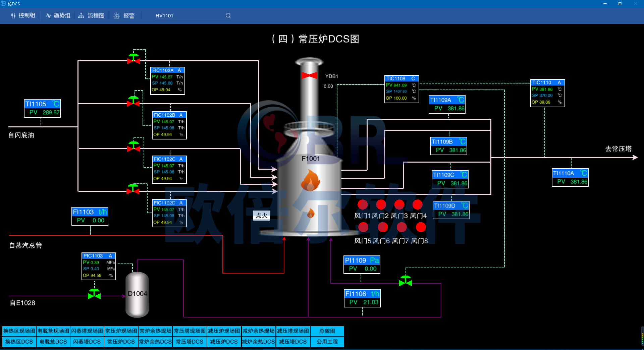Click the TI1109C temperature indicator
Screen dimensions: 644x350
[450, 179]
